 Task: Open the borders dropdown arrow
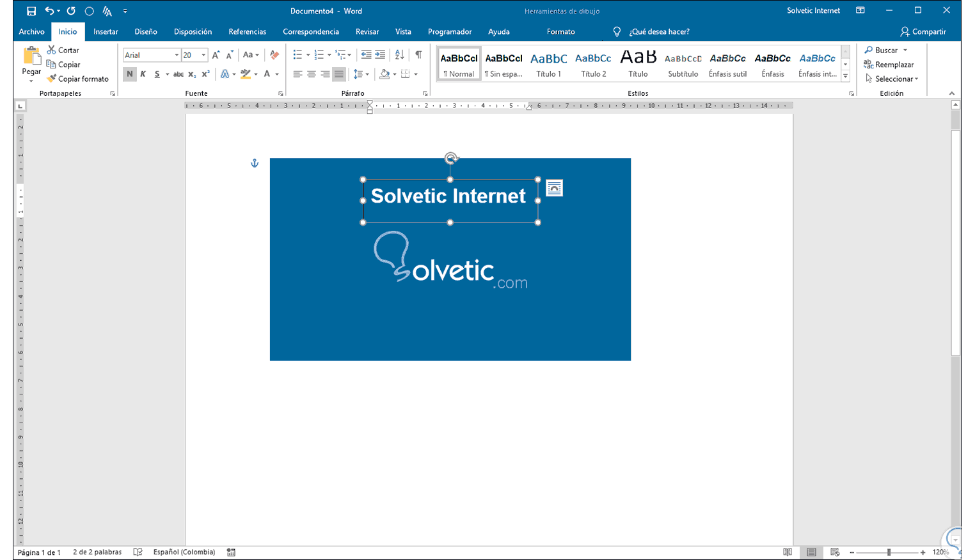pyautogui.click(x=416, y=74)
